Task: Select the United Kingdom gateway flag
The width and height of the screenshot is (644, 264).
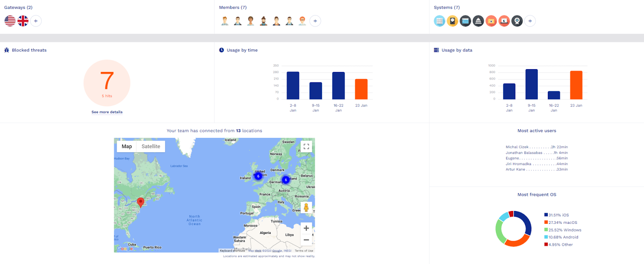Action: 23,21
